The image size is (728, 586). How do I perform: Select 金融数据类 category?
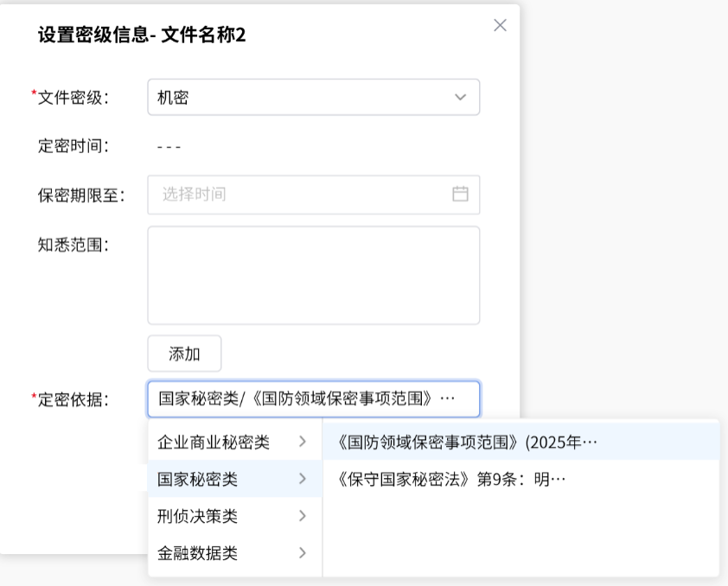coord(235,552)
